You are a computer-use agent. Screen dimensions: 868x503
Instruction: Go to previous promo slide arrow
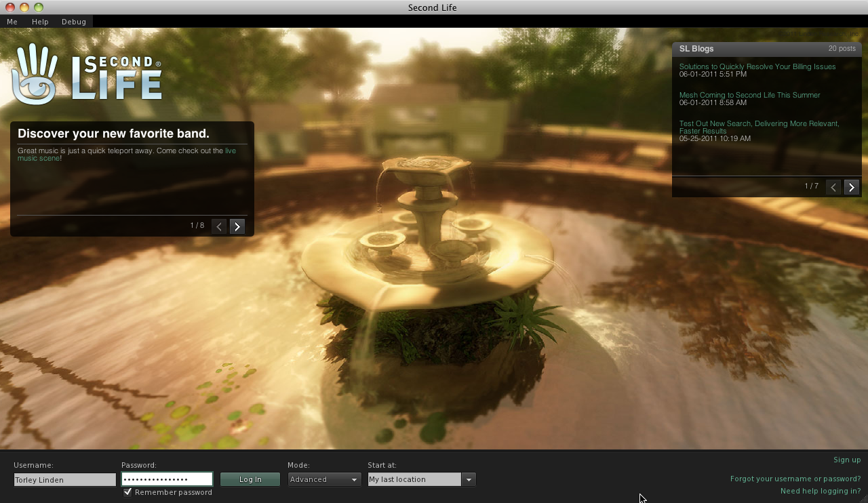(219, 226)
